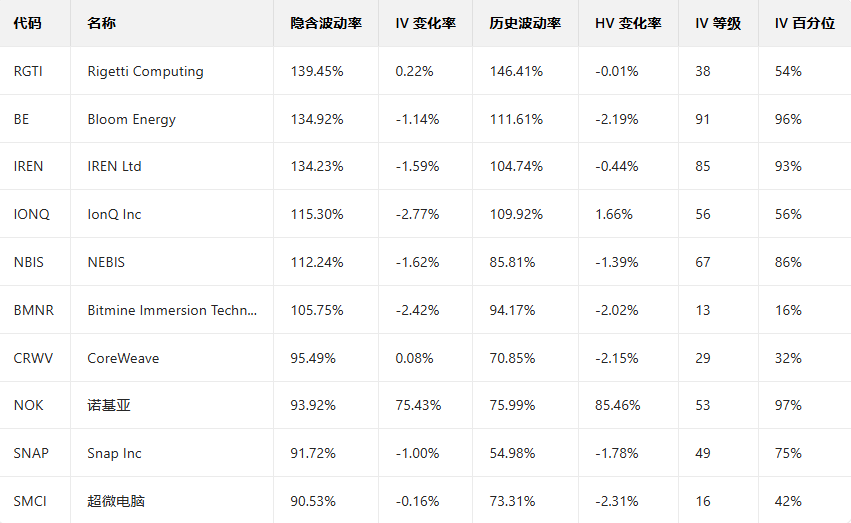Image resolution: width=851 pixels, height=523 pixels.
Task: Select the IREN ticker row
Action: [x=29, y=166]
